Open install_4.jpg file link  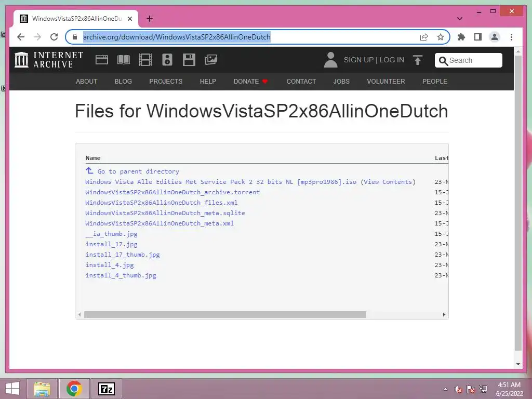pos(110,265)
